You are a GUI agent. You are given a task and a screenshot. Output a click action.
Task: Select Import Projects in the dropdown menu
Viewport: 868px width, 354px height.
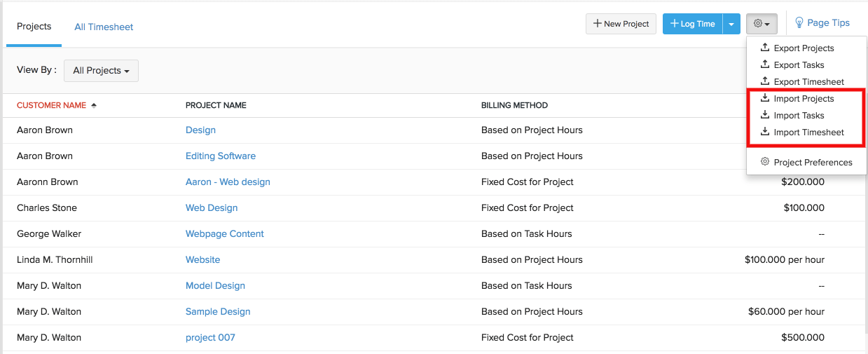click(x=804, y=99)
